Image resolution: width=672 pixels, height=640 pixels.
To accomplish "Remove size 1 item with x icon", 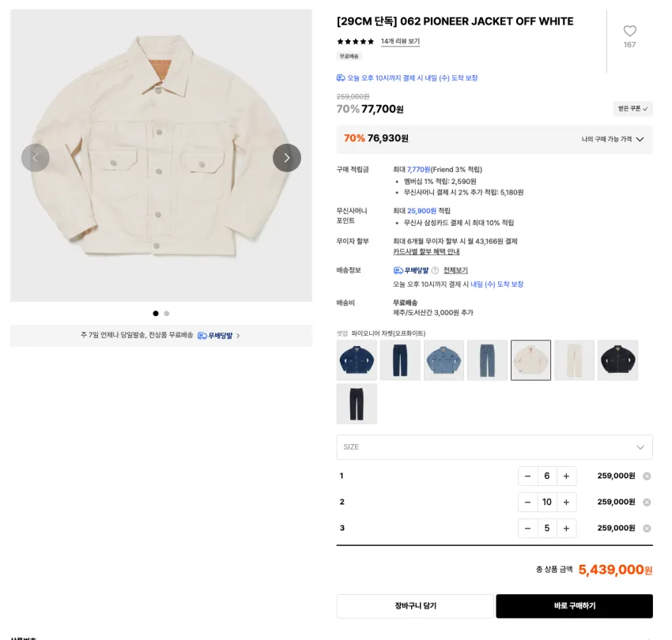I will click(647, 476).
